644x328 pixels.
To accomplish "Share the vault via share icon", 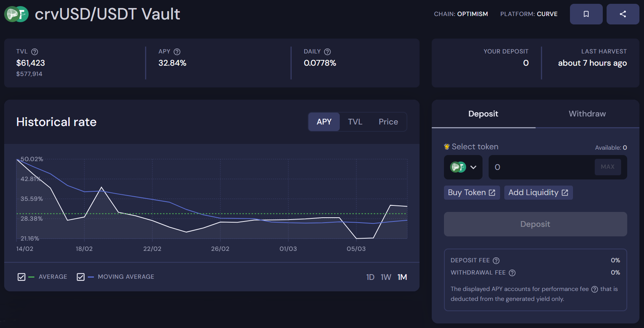I will (x=623, y=14).
